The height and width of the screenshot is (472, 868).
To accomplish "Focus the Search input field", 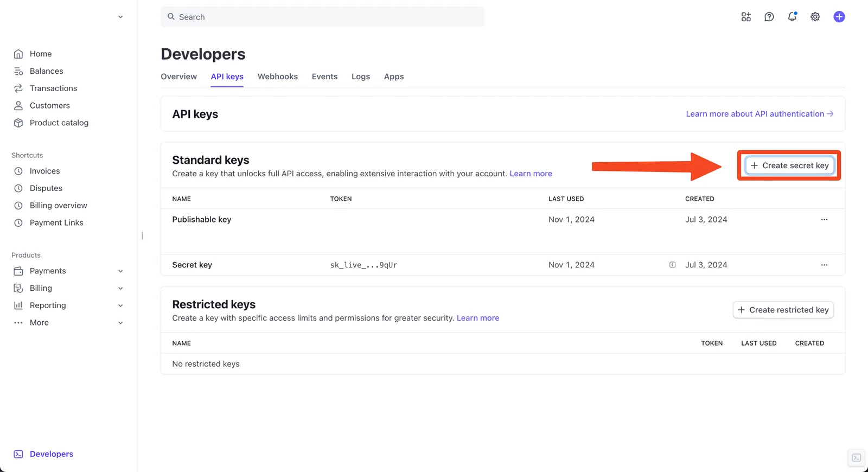I will pyautogui.click(x=322, y=17).
